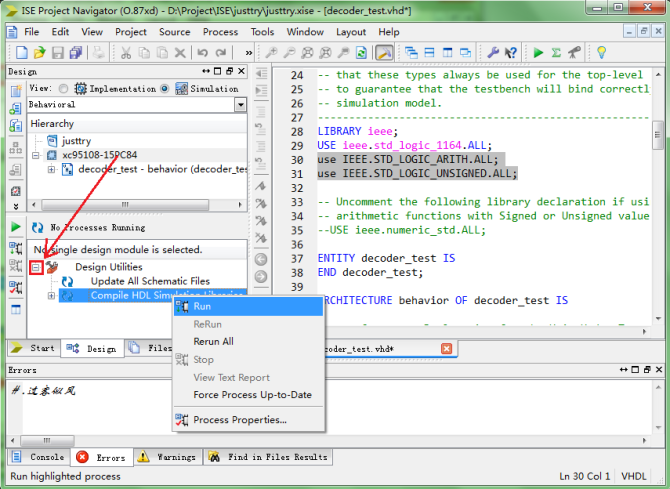Select justtry in Hierarchy
This screenshot has height=489, width=670.
pos(76,141)
